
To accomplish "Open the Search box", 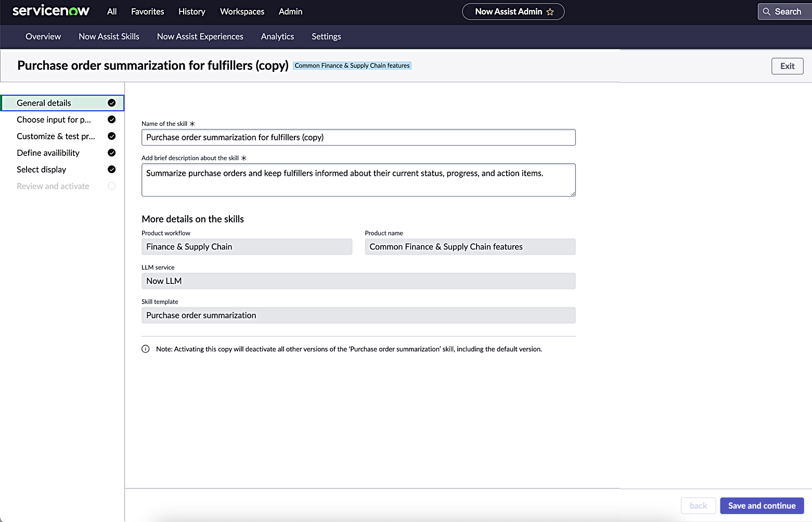I will click(x=785, y=11).
